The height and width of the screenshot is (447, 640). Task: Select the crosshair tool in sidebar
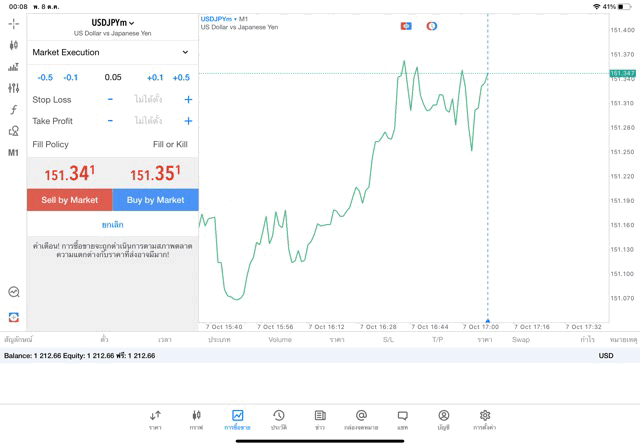(13, 23)
